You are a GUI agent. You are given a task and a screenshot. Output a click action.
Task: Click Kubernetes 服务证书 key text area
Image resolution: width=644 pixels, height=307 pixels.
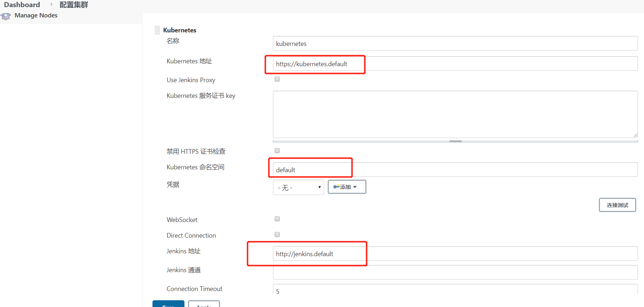[455, 114]
